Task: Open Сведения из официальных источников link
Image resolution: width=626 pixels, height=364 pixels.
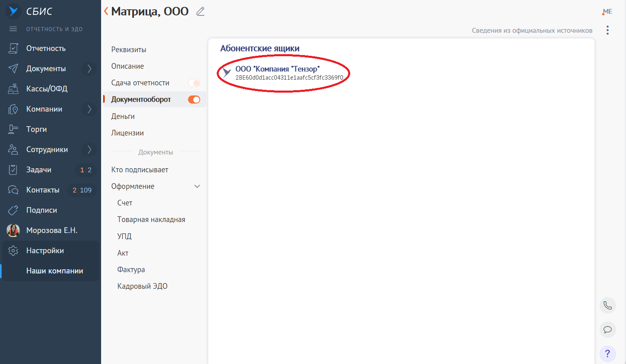Action: pyautogui.click(x=532, y=30)
